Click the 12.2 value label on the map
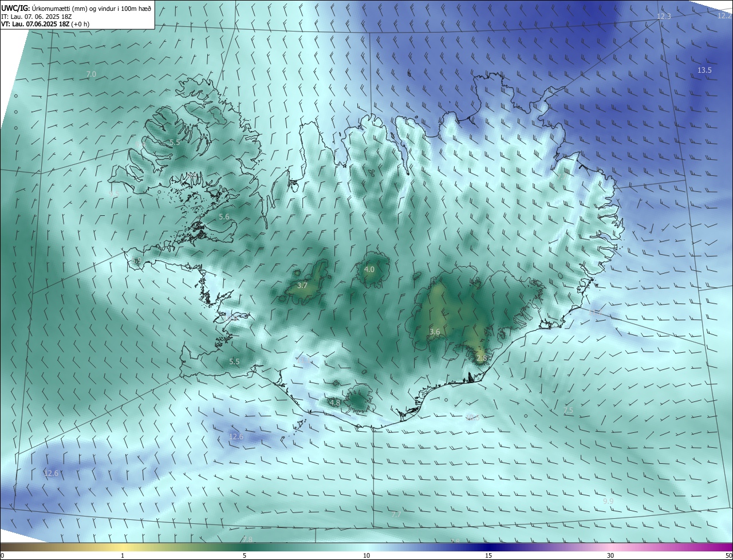 click(724, 16)
